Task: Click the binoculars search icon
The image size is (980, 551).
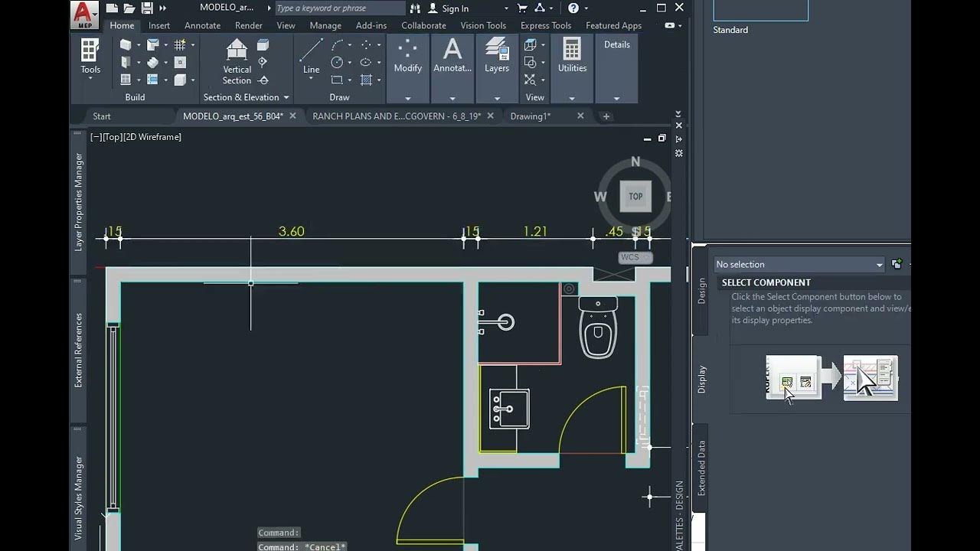Action: tap(415, 8)
